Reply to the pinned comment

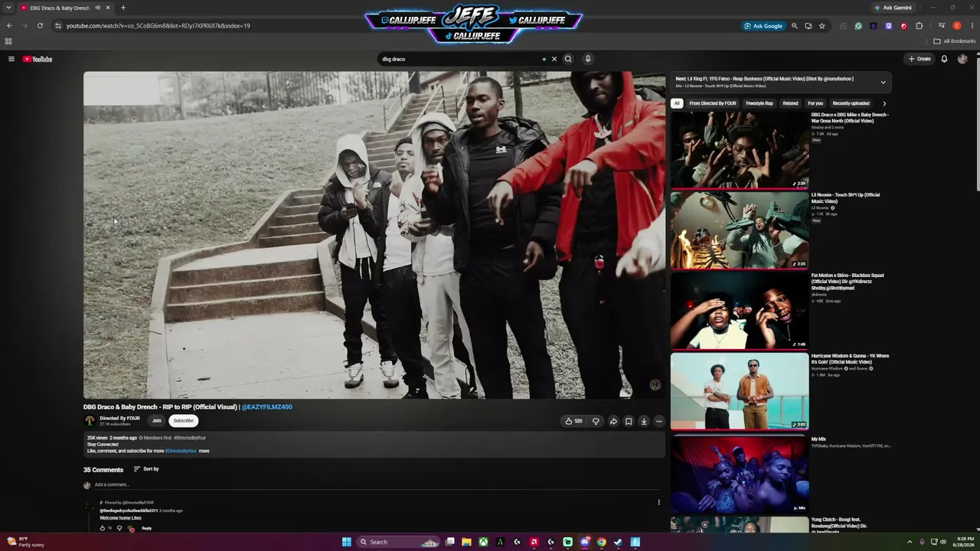(146, 528)
